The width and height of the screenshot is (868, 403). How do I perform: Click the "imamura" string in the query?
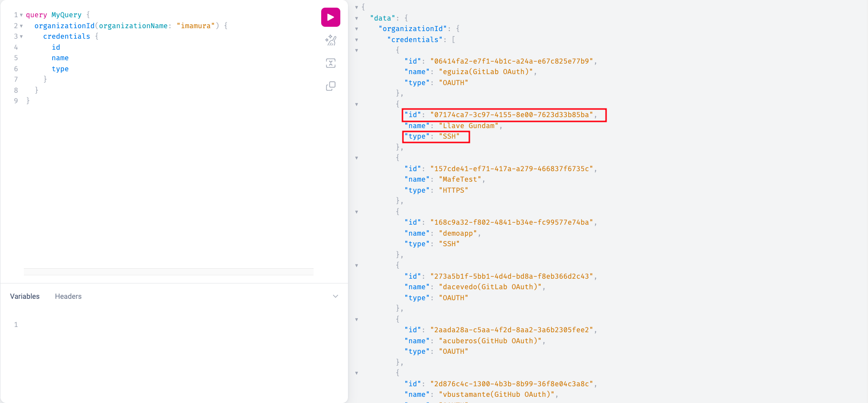tap(195, 26)
